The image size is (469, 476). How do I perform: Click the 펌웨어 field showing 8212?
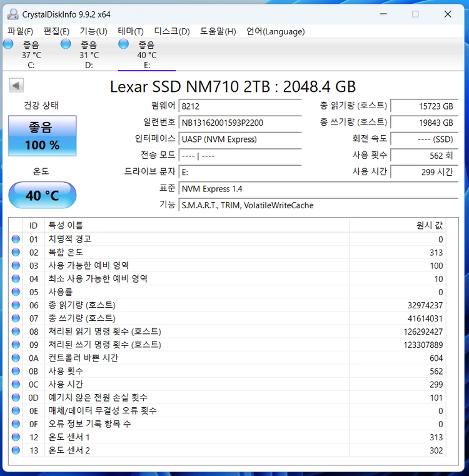(x=240, y=106)
